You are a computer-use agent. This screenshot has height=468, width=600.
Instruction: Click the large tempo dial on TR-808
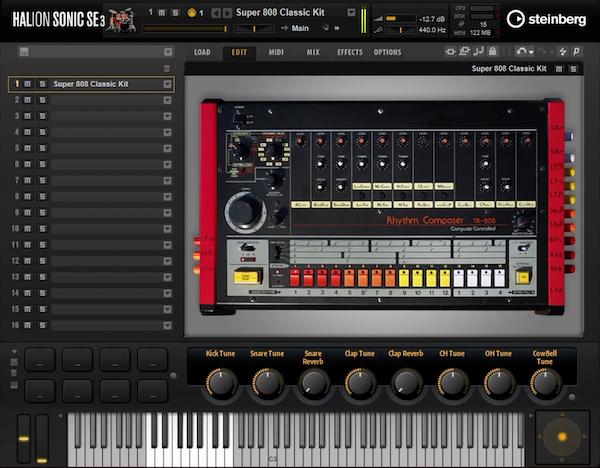coord(243,211)
